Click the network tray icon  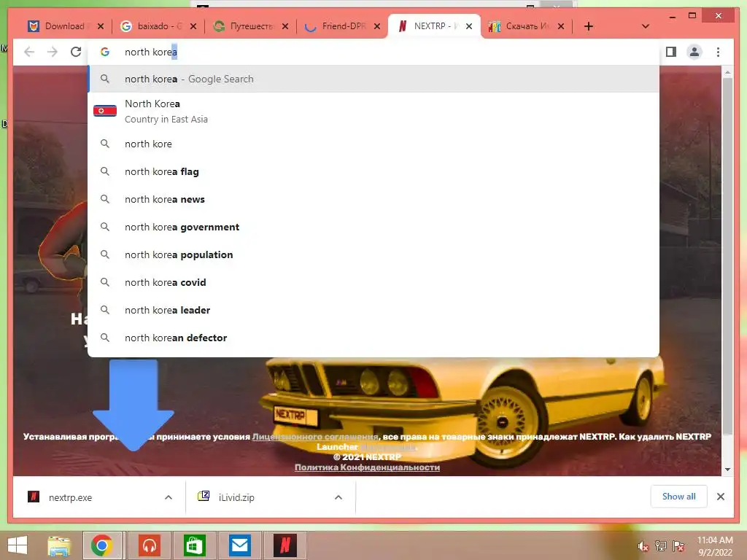(661, 546)
